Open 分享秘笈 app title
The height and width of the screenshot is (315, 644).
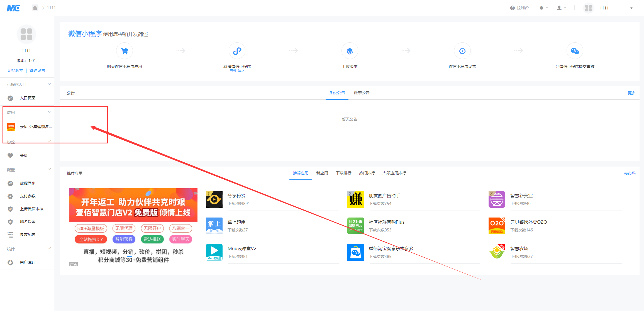(236, 196)
